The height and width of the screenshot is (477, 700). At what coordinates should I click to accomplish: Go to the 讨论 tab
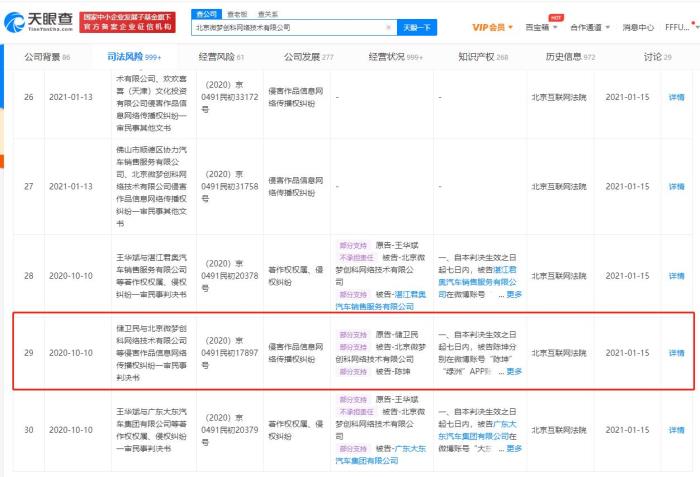tap(658, 57)
